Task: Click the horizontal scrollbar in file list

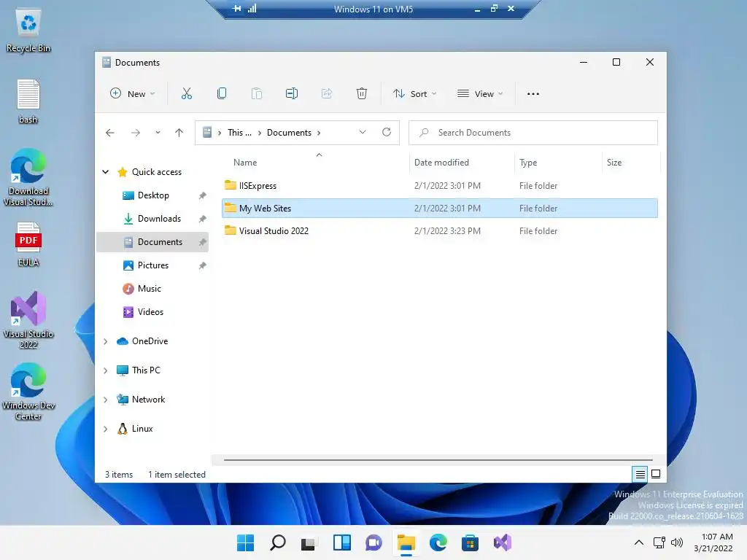Action: pos(438,460)
